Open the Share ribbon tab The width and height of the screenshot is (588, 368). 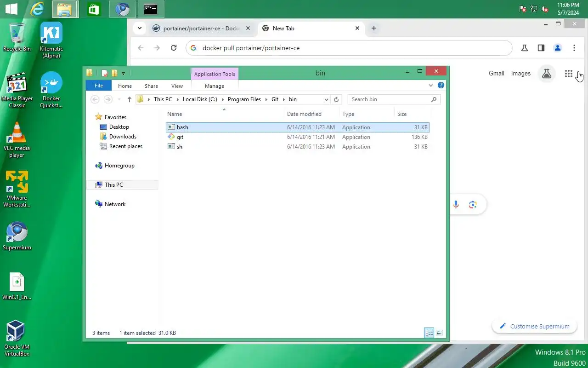pyautogui.click(x=151, y=86)
